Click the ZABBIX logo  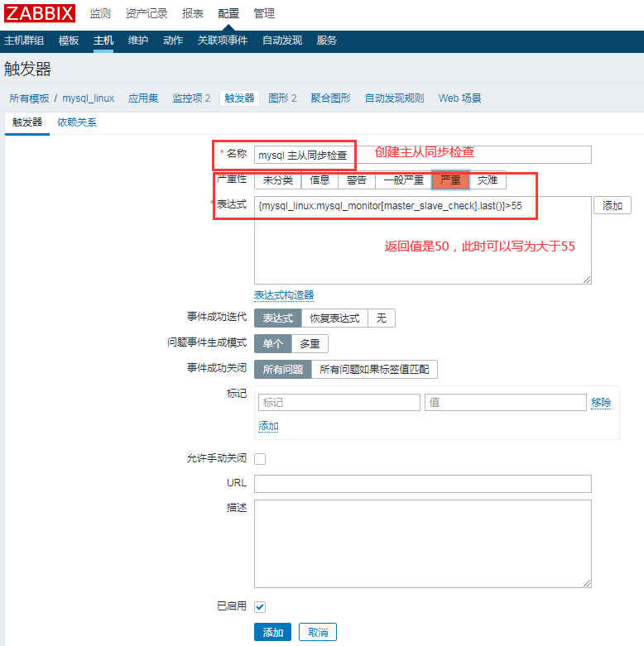(40, 13)
